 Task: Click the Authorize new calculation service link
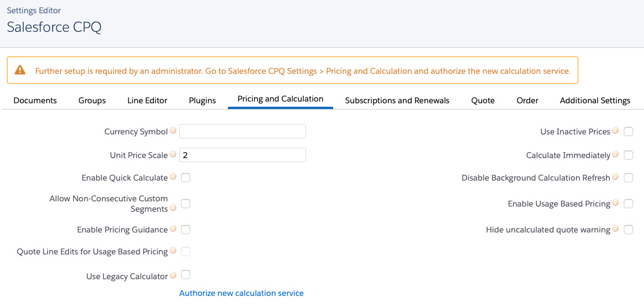coord(242,293)
